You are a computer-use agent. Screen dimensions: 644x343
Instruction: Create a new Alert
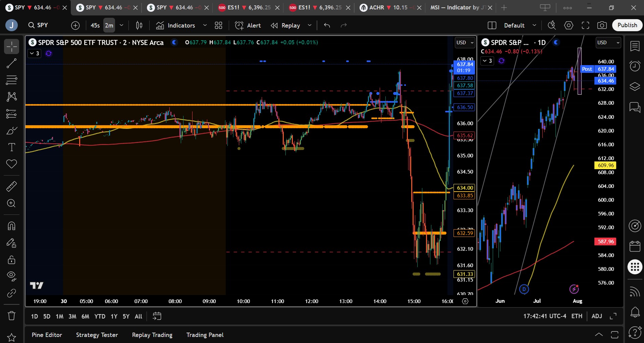pos(248,25)
